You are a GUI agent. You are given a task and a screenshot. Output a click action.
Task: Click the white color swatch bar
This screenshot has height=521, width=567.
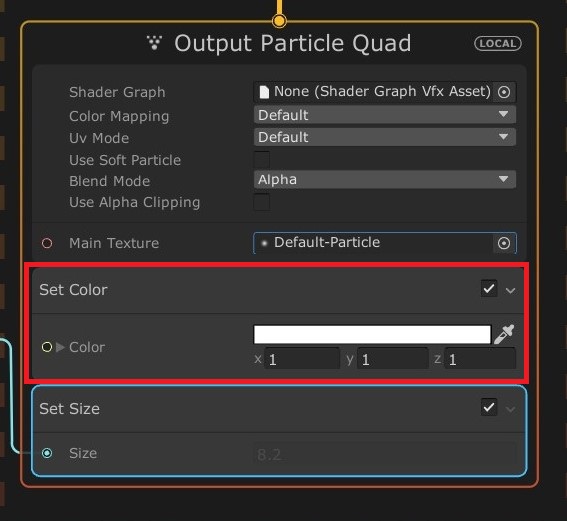(x=372, y=334)
